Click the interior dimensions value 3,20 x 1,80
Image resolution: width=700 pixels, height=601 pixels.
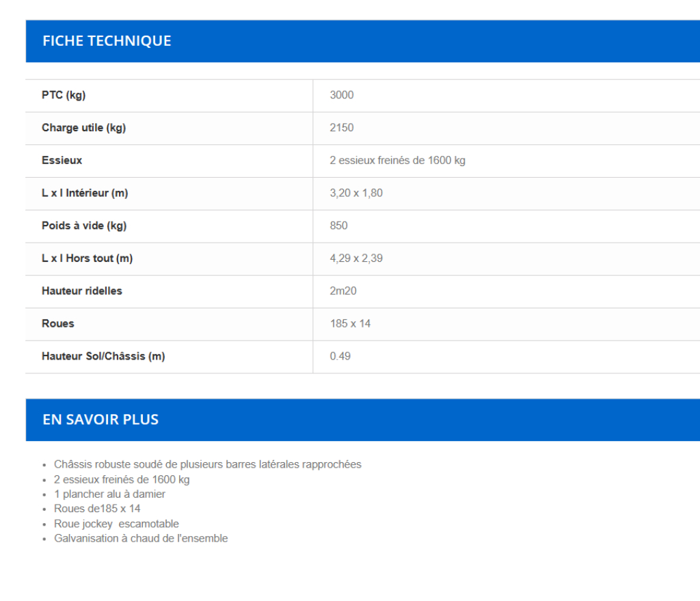[356, 193]
